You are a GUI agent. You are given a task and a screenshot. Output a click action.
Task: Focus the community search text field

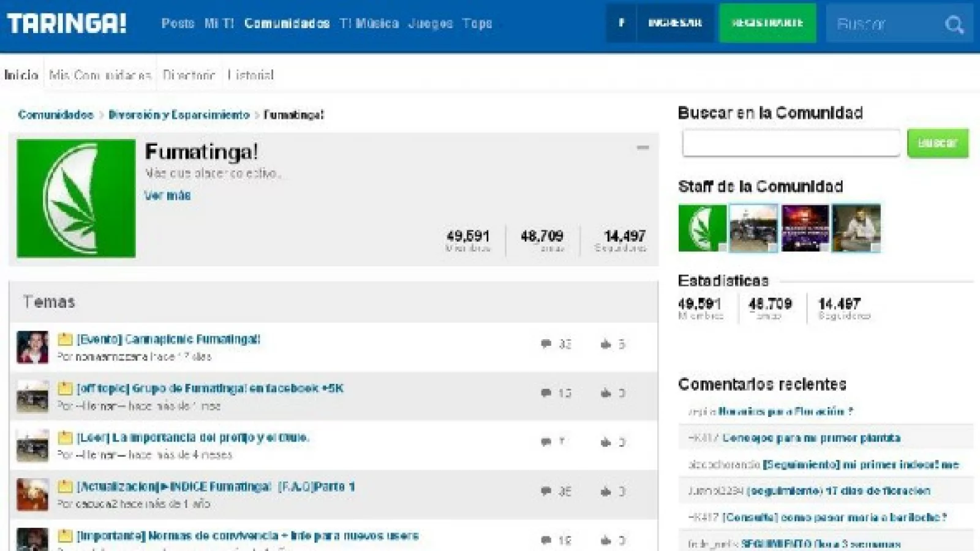coord(791,143)
